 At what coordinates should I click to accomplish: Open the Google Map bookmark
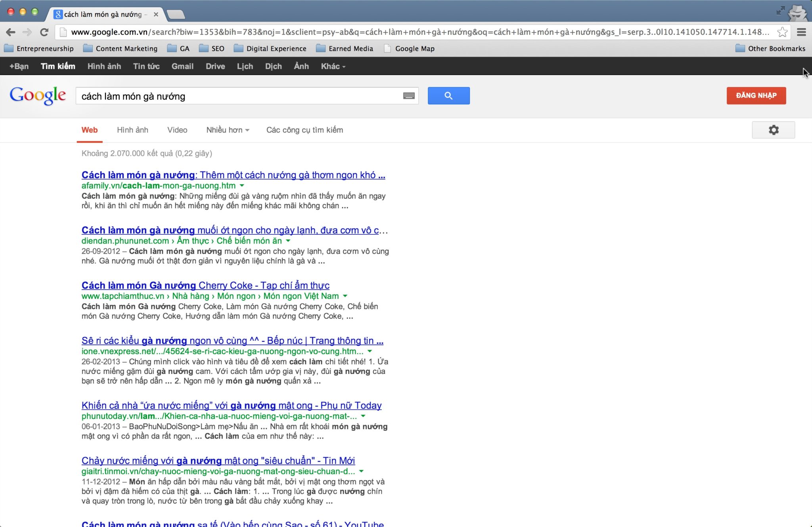[x=410, y=48]
